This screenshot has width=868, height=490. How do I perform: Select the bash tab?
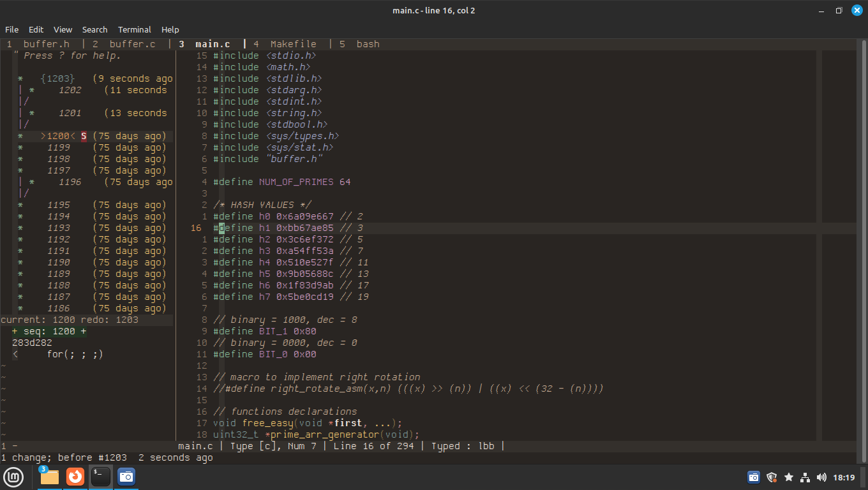coord(368,44)
